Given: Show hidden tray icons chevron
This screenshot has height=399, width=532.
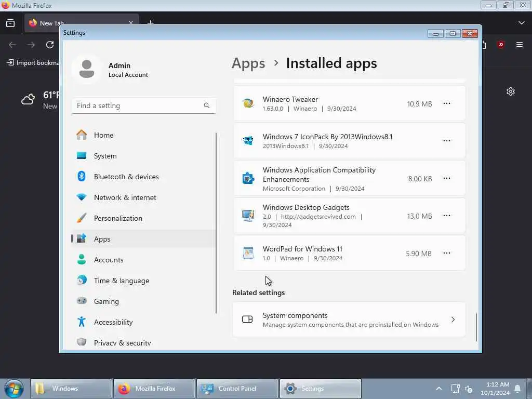Looking at the screenshot, I should [438, 389].
